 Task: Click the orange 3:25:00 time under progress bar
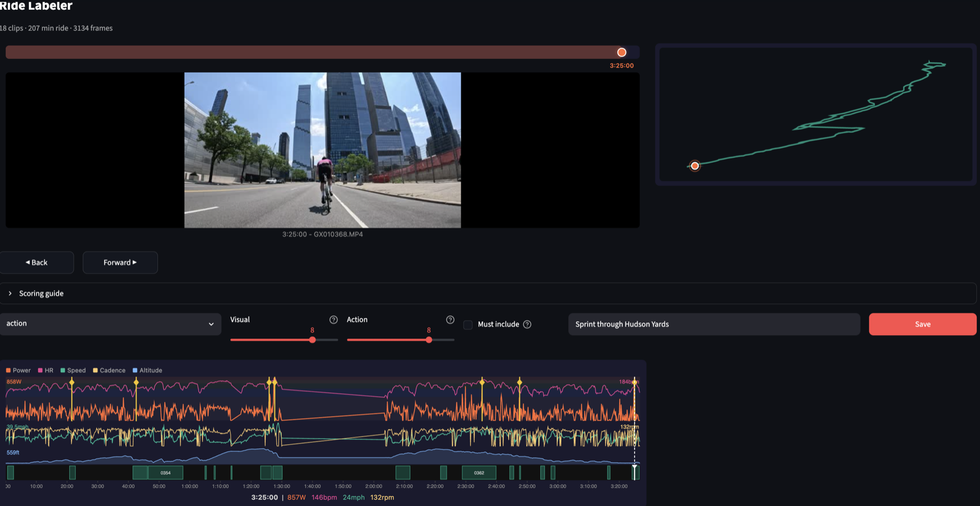click(621, 66)
